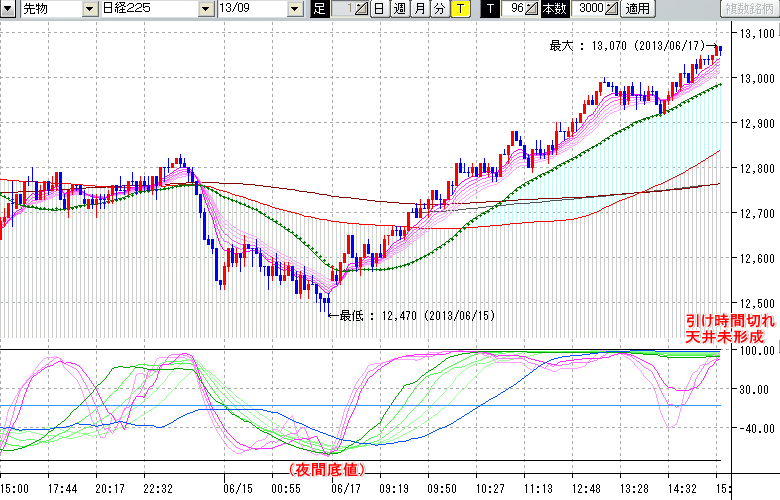Select the daily (日) chart period button
Image resolution: width=780 pixels, height=500 pixels.
tap(379, 9)
